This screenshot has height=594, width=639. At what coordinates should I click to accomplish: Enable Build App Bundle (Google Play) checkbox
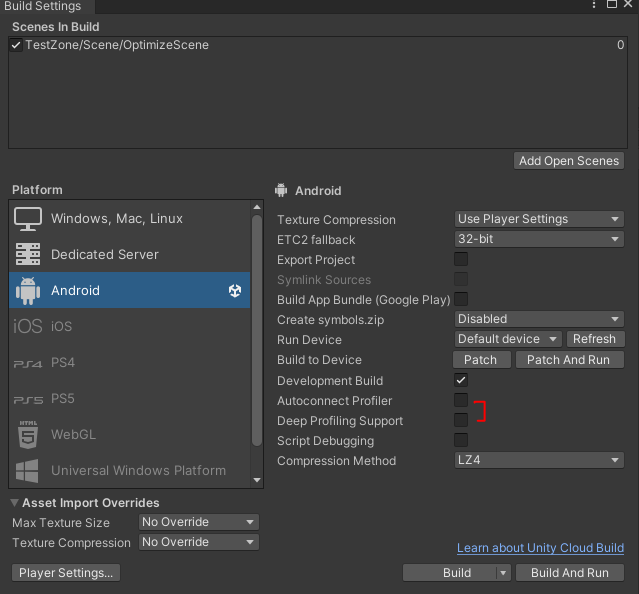pyautogui.click(x=461, y=299)
